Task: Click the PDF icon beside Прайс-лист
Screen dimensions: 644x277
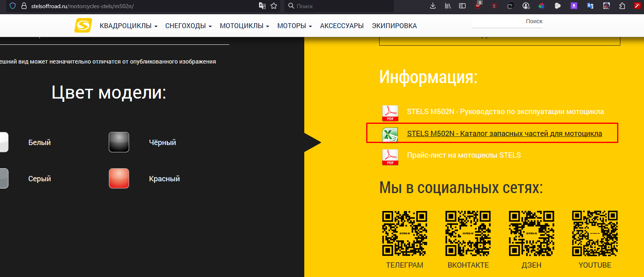Action: point(390,157)
